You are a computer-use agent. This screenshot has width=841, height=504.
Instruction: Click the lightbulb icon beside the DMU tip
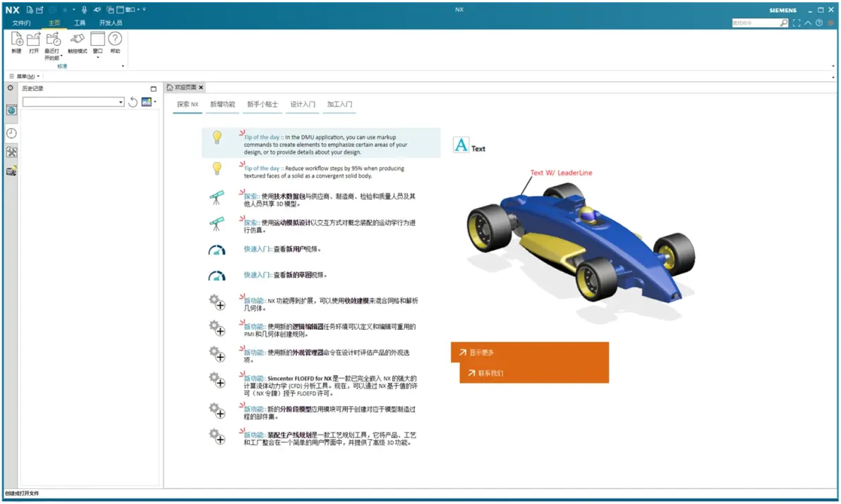pos(217,137)
